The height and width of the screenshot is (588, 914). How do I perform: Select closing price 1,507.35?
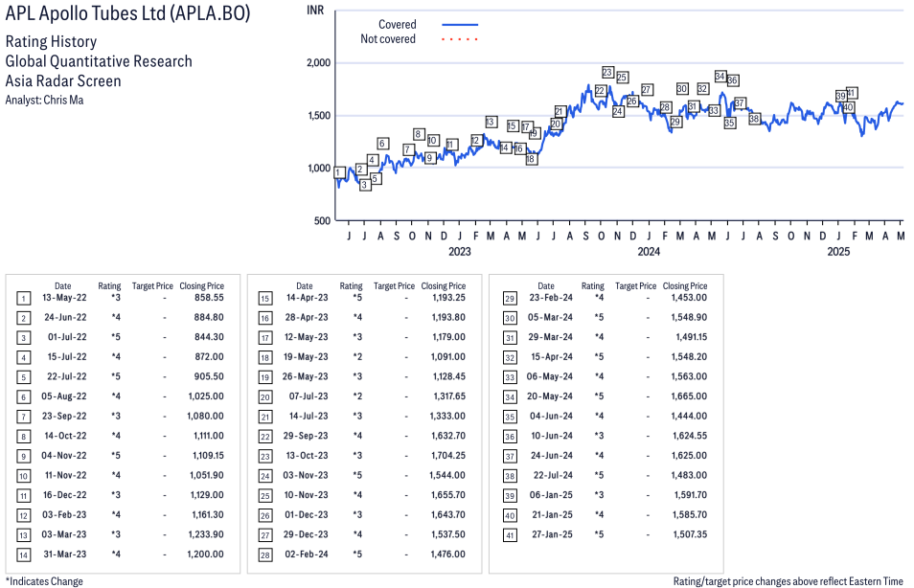[690, 535]
